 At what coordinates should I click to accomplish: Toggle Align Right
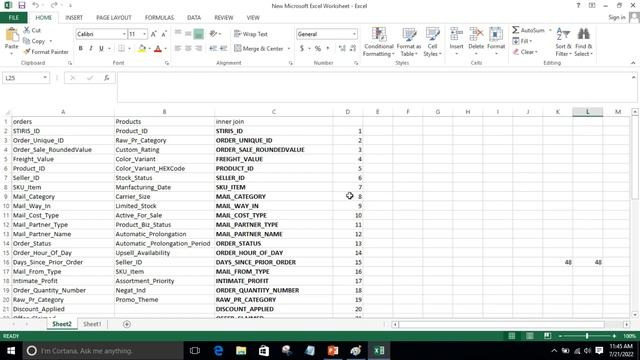click(x=198, y=48)
